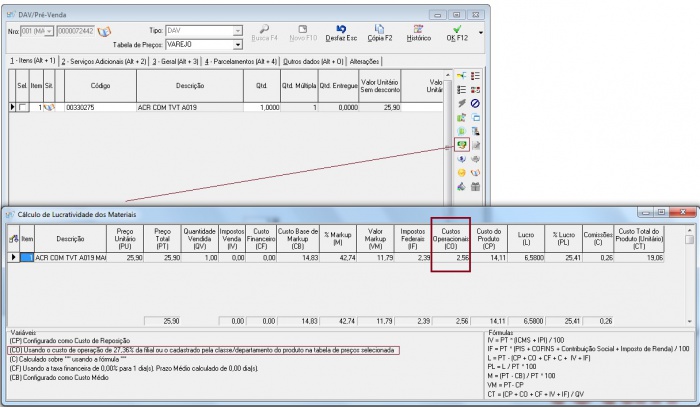
Task: Click the Novo F10 new document icon
Action: (x=303, y=32)
